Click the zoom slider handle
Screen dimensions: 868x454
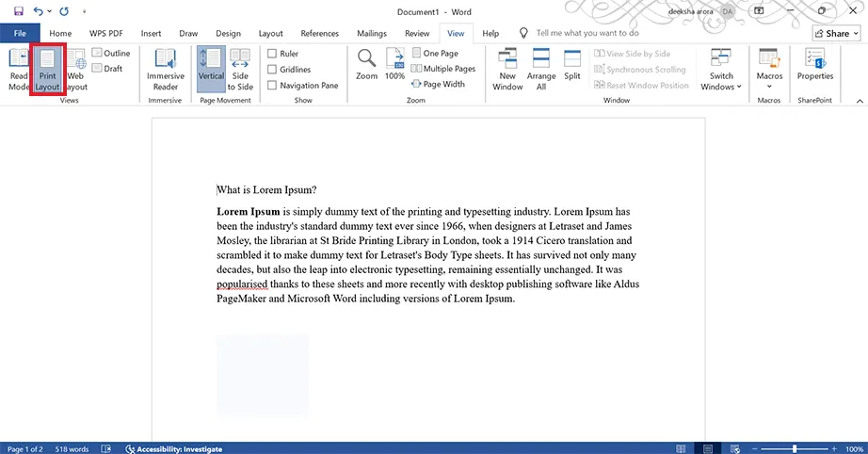[795, 449]
